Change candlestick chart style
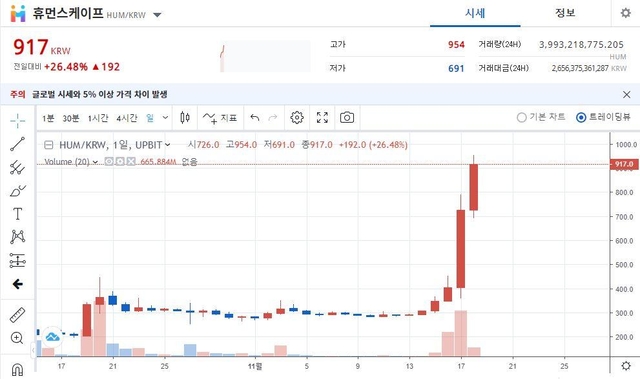640x379 pixels. (185, 118)
